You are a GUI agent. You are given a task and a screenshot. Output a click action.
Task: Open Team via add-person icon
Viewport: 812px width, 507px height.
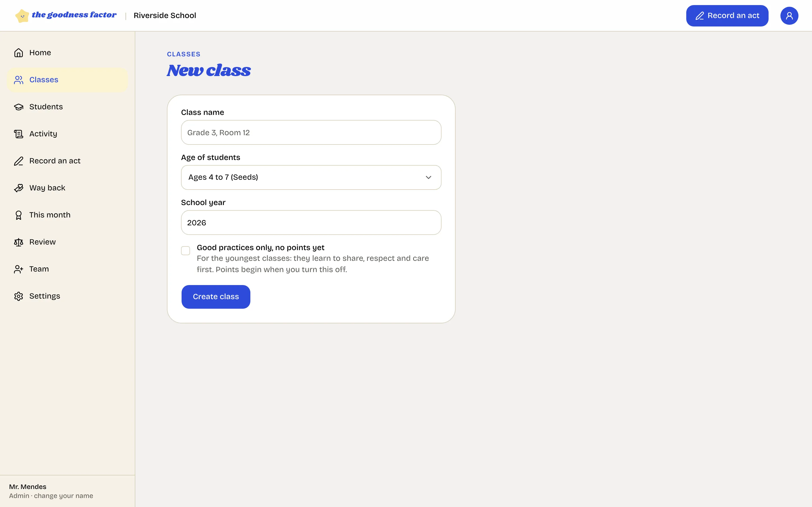click(18, 269)
